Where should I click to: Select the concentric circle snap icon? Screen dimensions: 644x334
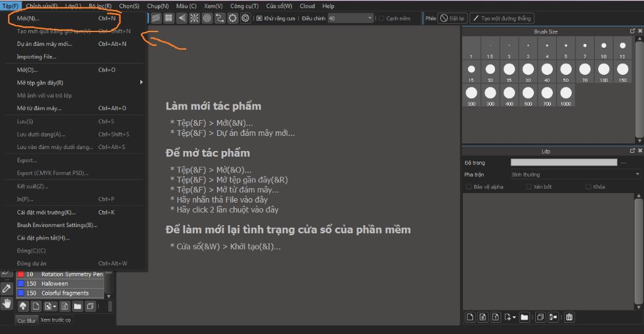tap(207, 18)
